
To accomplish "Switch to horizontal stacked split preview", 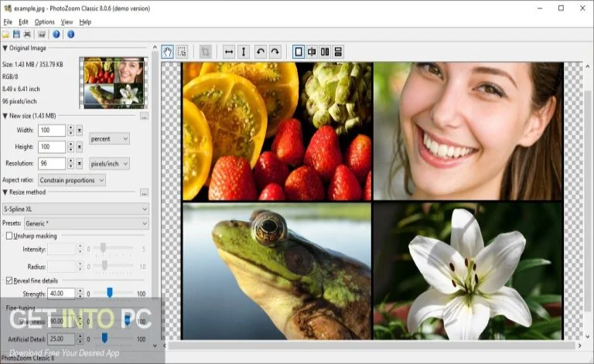I will pyautogui.click(x=338, y=52).
